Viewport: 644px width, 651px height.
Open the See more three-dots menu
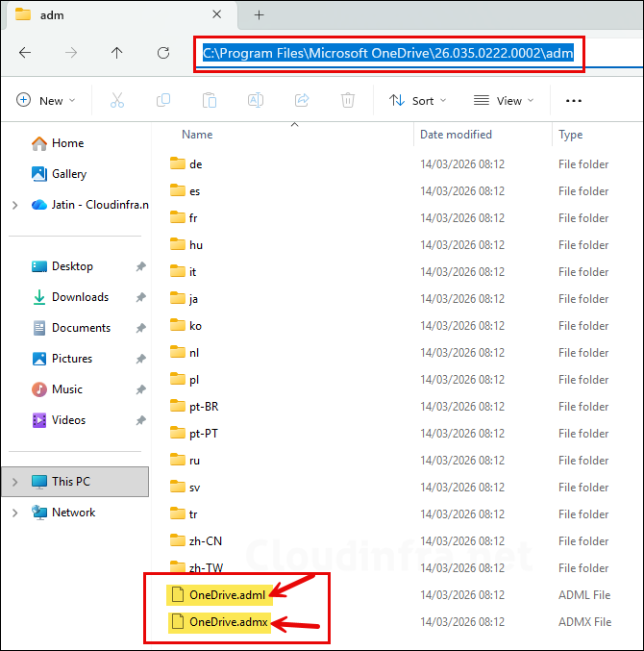(x=574, y=100)
